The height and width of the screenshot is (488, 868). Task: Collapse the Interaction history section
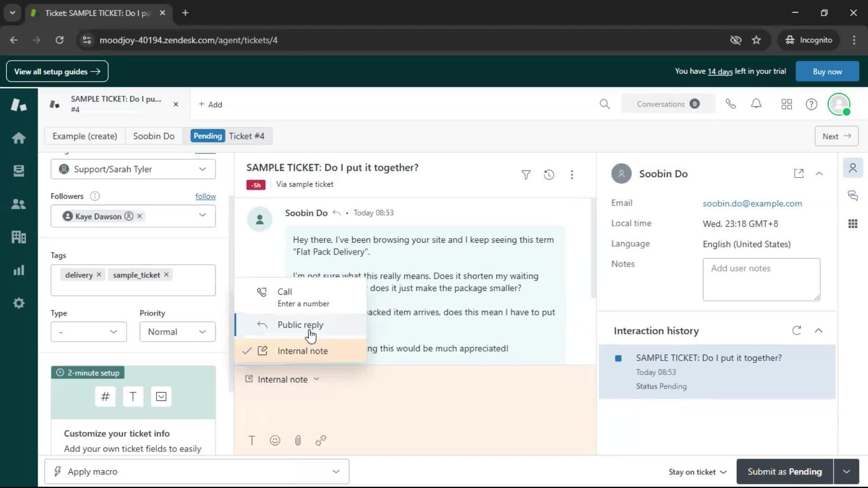818,330
